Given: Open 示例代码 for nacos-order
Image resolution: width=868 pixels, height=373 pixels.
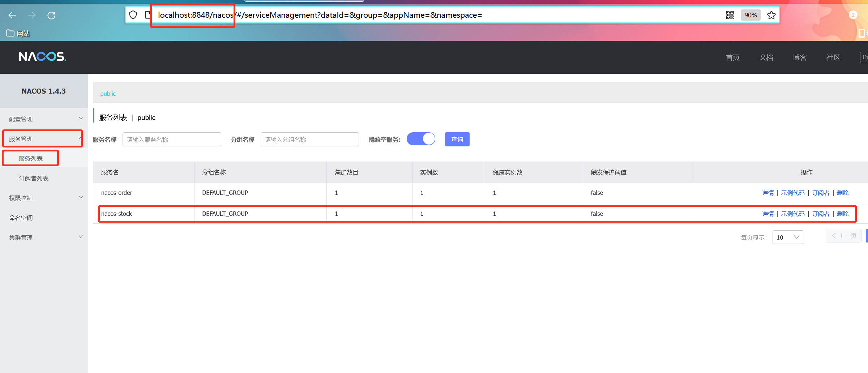Looking at the screenshot, I should point(792,193).
